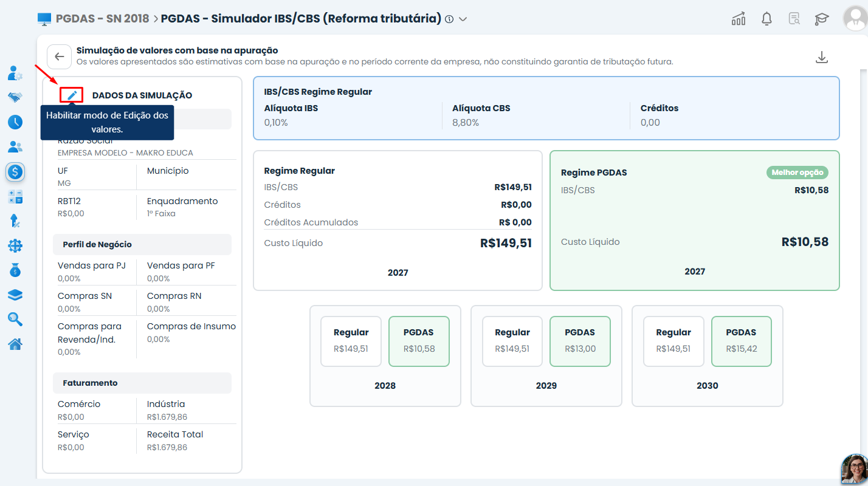
Task: Open the people group icon in sidebar
Action: click(x=15, y=147)
